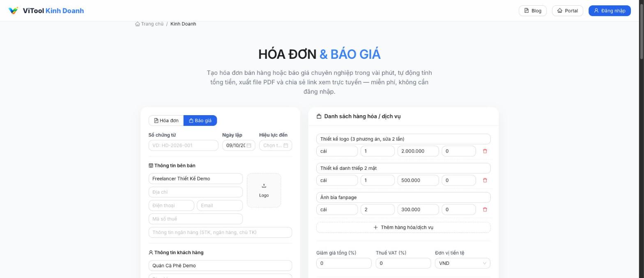The image size is (644, 278).
Task: Click the seller Email field
Action: [220, 206]
